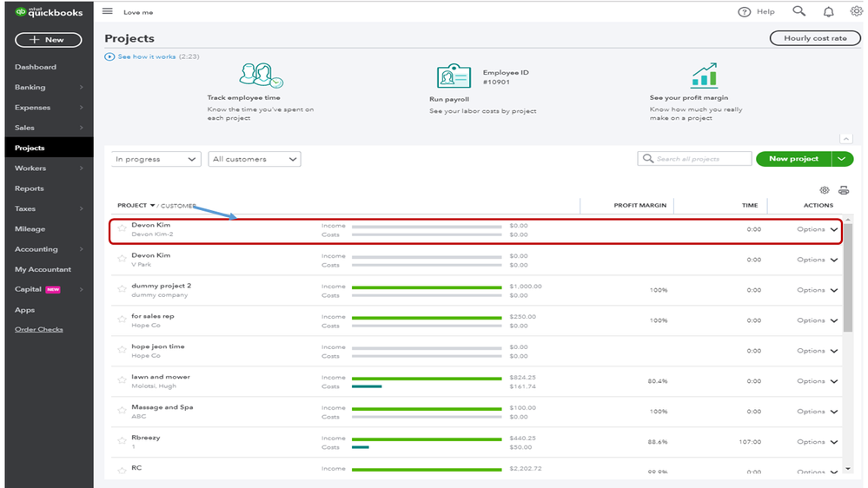Click the green New project button
868x488 pixels.
[793, 159]
